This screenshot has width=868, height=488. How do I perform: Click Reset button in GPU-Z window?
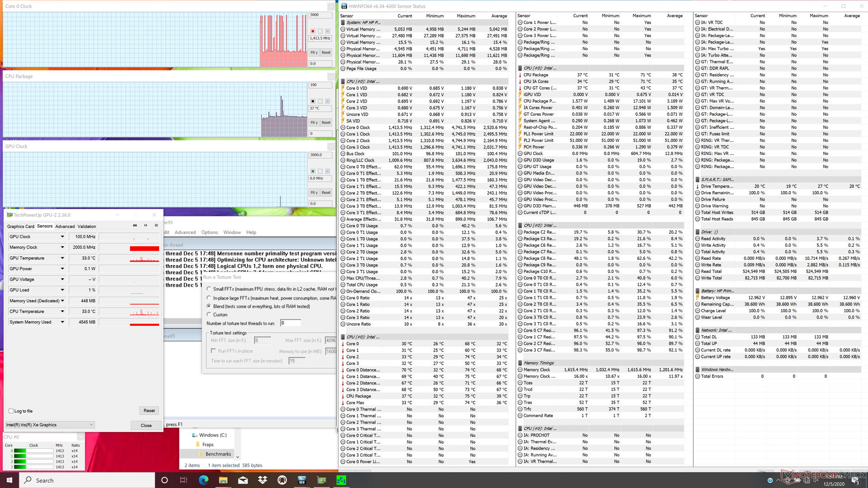tap(149, 411)
